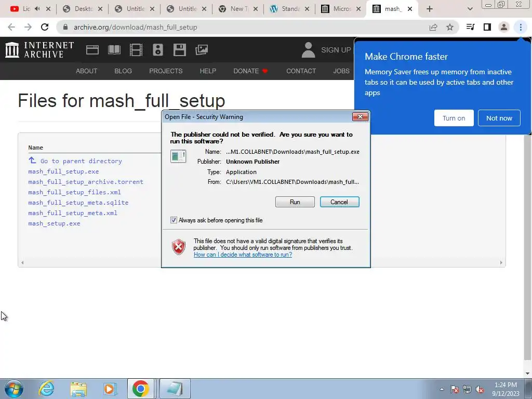The image size is (532, 399).
Task: Open the Images icon
Action: [202, 50]
